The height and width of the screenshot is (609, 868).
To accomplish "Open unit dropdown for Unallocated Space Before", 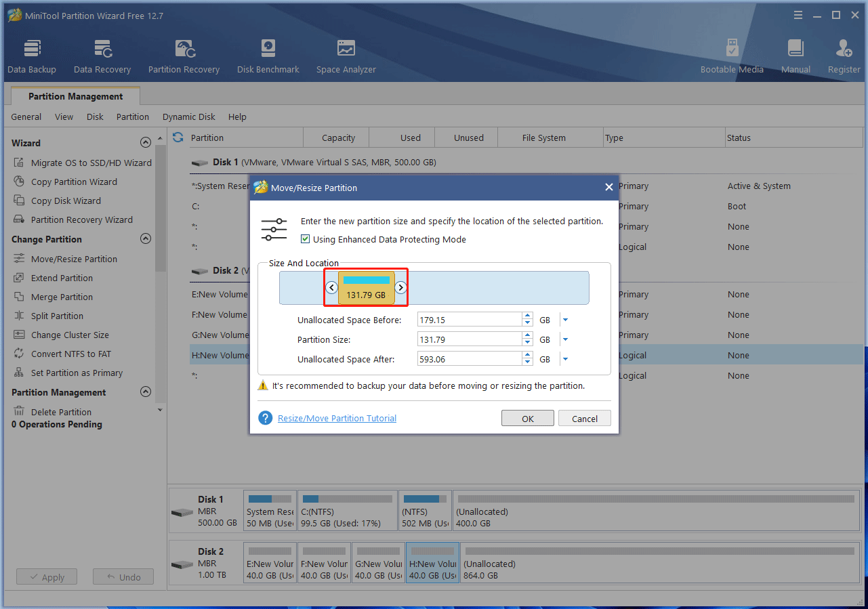I will point(565,320).
